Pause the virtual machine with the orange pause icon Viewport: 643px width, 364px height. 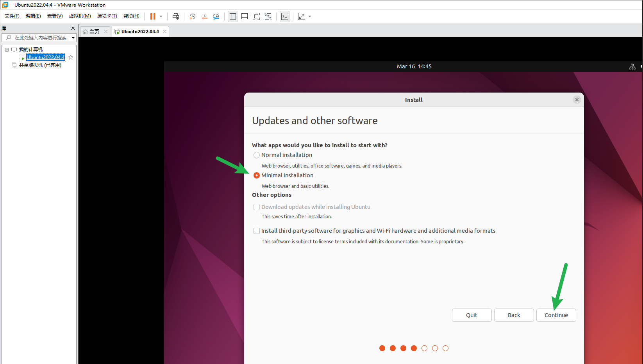(153, 16)
